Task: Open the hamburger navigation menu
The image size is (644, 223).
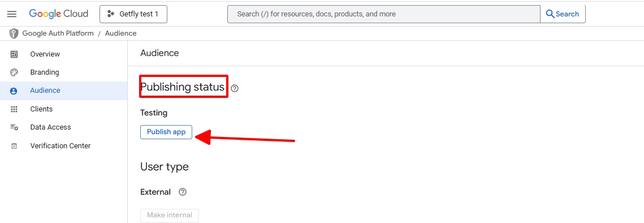Action: (12, 14)
